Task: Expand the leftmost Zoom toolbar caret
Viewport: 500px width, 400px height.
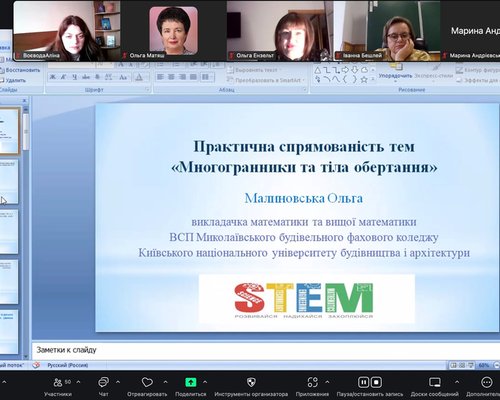Action: click(4, 382)
